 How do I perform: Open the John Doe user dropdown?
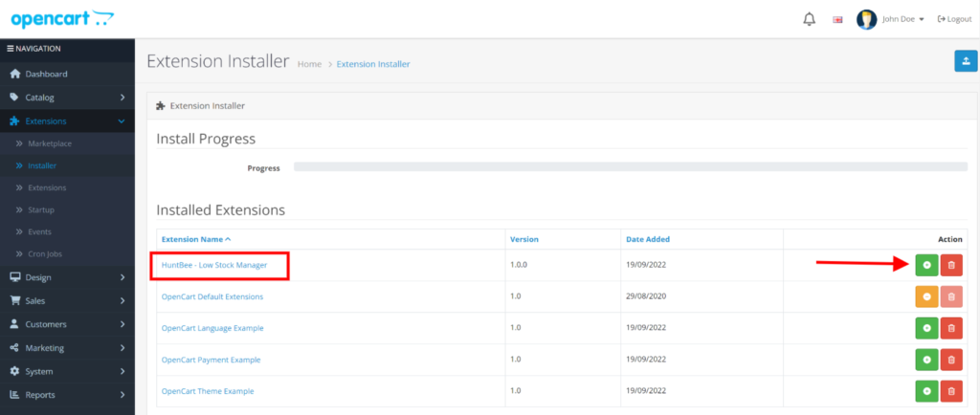[x=903, y=19]
